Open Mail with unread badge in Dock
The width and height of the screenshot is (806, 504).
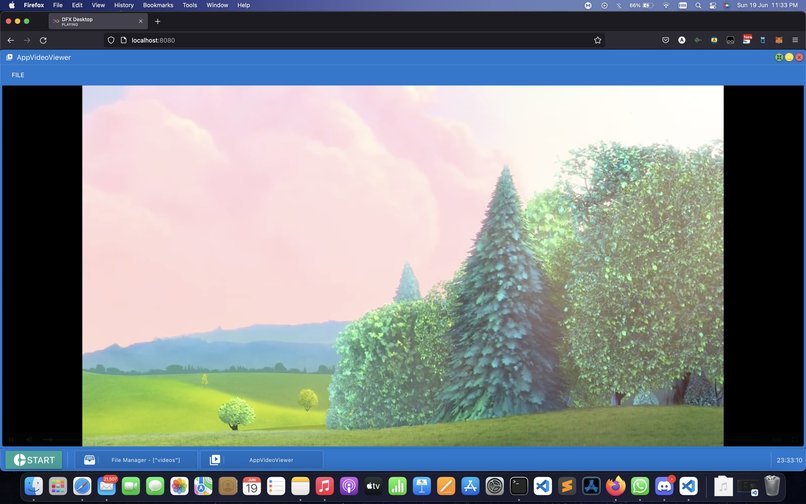click(x=106, y=485)
